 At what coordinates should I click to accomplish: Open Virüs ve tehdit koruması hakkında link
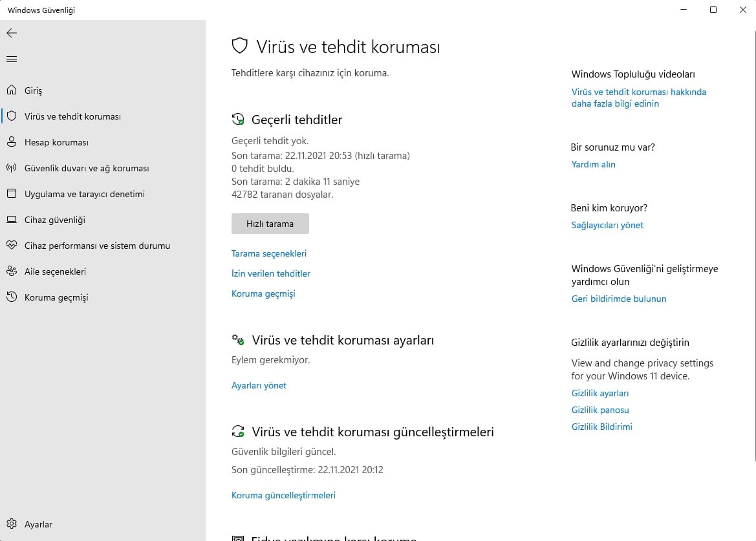(x=639, y=98)
